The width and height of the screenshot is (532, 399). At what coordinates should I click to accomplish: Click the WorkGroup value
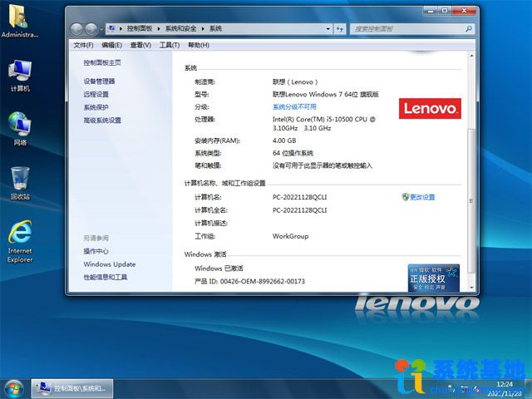coord(290,236)
